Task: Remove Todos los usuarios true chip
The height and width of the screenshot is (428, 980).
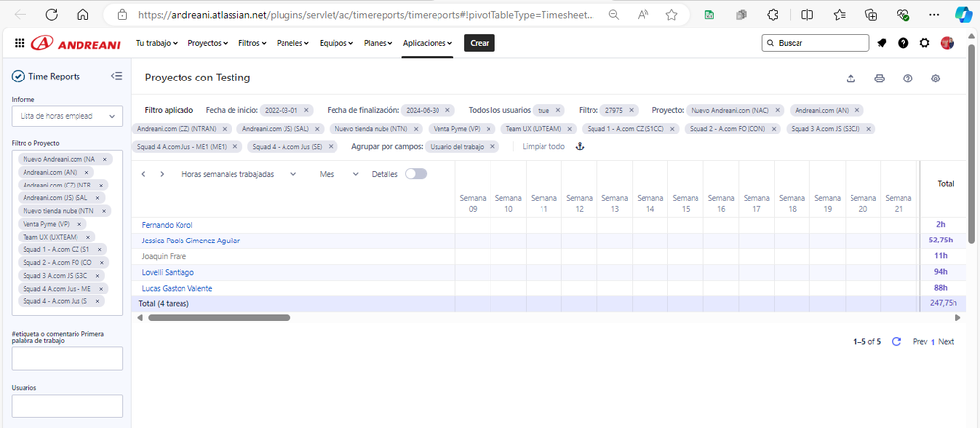Action: (557, 110)
